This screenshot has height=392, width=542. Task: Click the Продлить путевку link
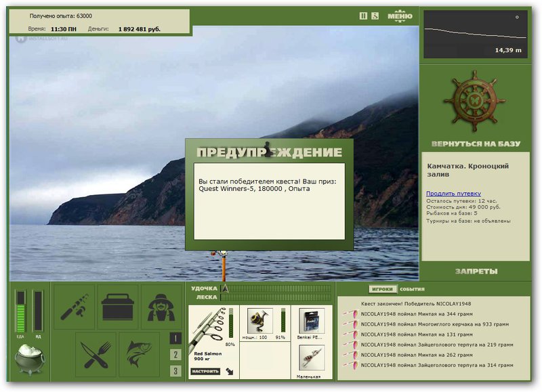(x=453, y=194)
